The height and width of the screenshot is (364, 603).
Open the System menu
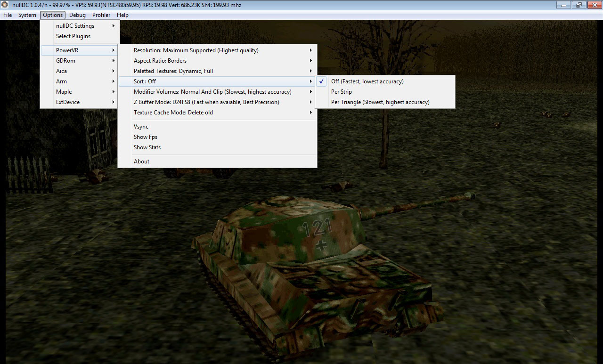click(x=27, y=15)
